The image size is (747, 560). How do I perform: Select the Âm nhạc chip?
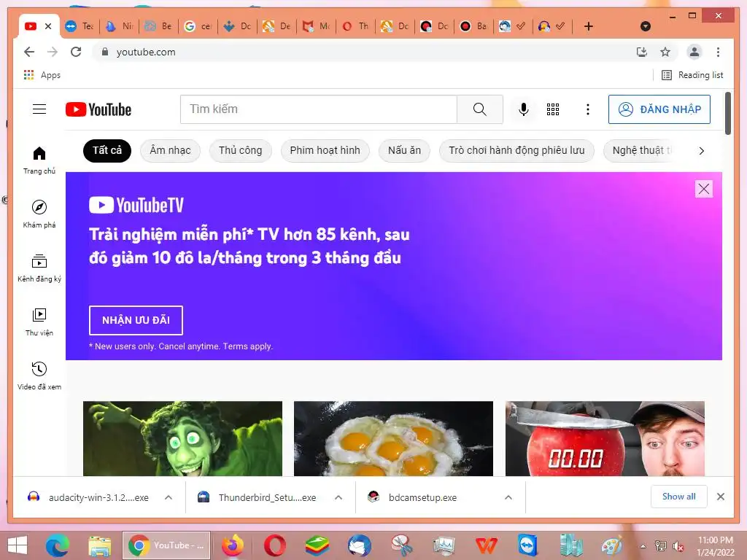(x=170, y=150)
